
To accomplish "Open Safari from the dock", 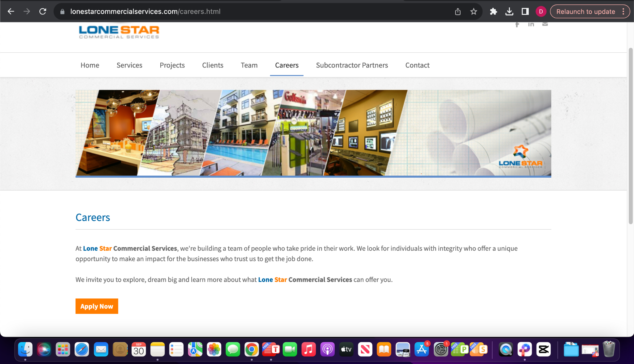I will (82, 349).
